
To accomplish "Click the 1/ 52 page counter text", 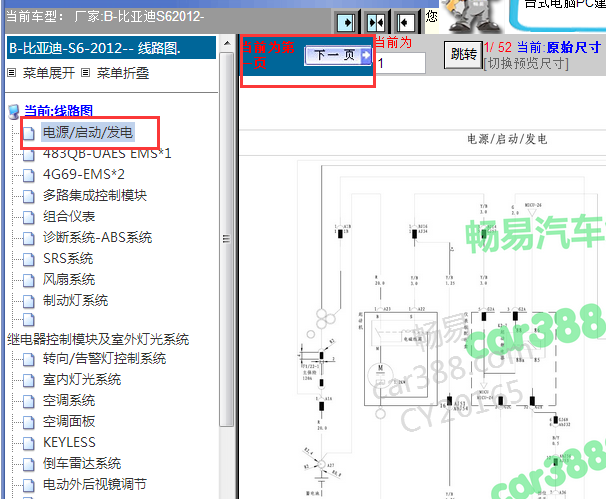I will click(x=498, y=48).
